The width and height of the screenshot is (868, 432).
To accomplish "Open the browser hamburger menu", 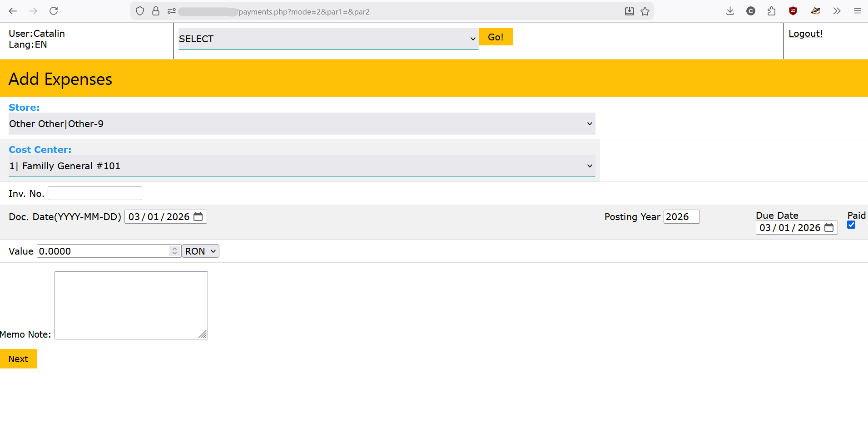I will point(857,11).
